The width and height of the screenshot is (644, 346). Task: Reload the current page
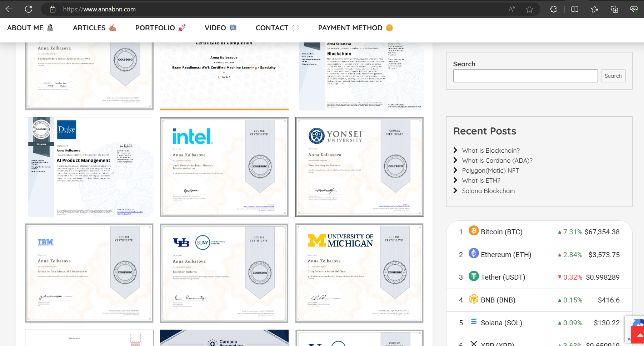tap(29, 9)
